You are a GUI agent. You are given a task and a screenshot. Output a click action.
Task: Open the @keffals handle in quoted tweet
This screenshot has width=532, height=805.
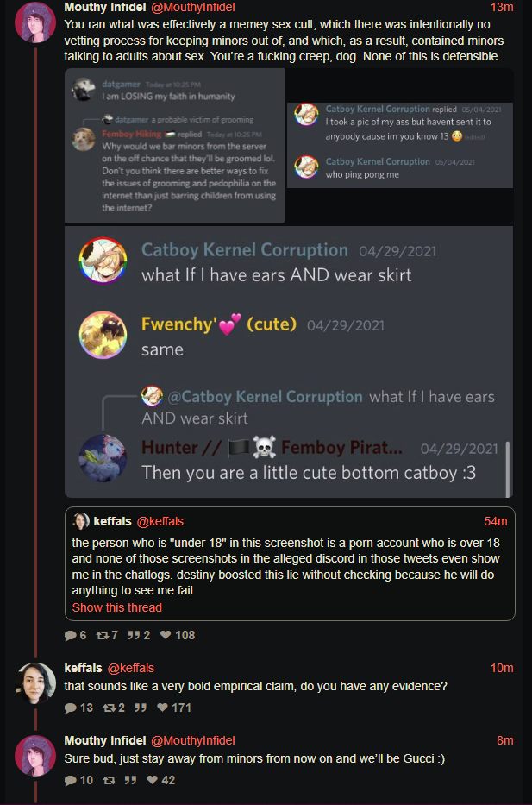pyautogui.click(x=160, y=521)
